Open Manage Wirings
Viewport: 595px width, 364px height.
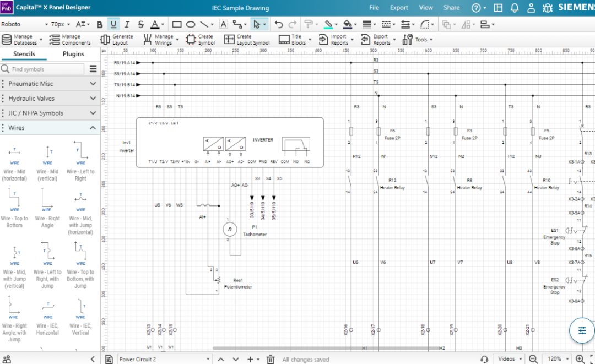coord(160,40)
